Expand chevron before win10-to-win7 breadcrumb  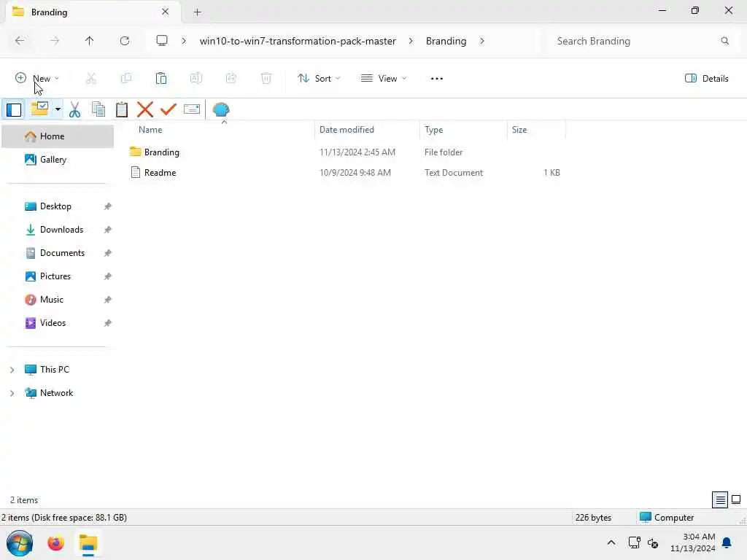183,41
